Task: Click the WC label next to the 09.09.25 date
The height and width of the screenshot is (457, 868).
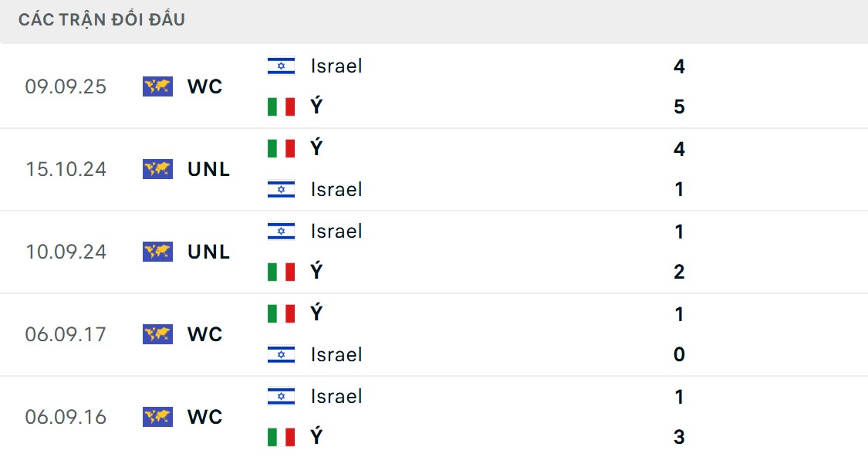Action: coord(204,87)
